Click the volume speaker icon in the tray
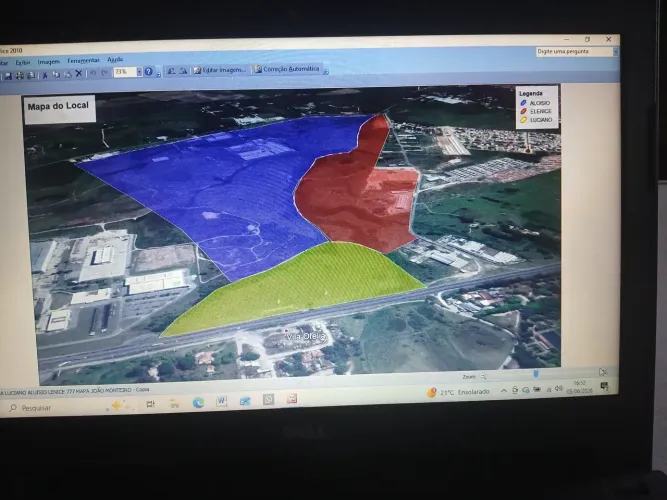This screenshot has height=500, width=667. 559,389
